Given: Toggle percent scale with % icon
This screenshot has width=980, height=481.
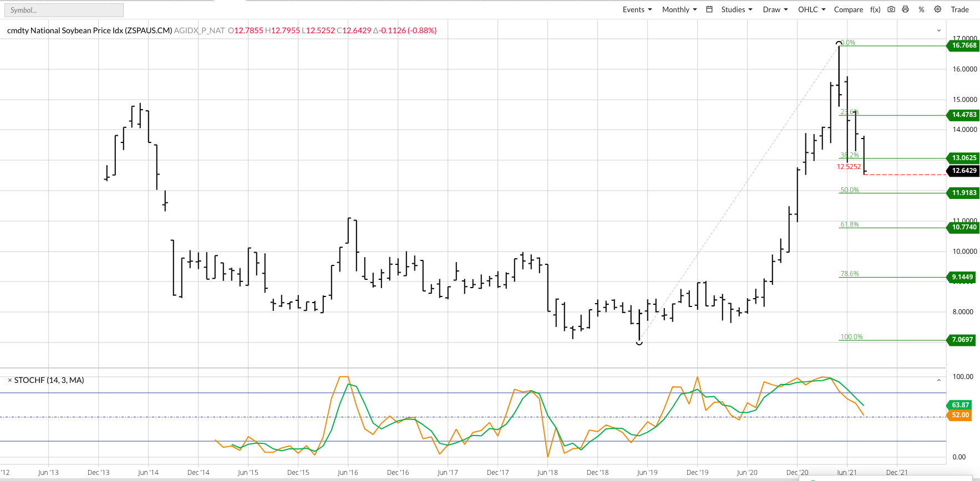Looking at the screenshot, I should pyautogui.click(x=921, y=9).
